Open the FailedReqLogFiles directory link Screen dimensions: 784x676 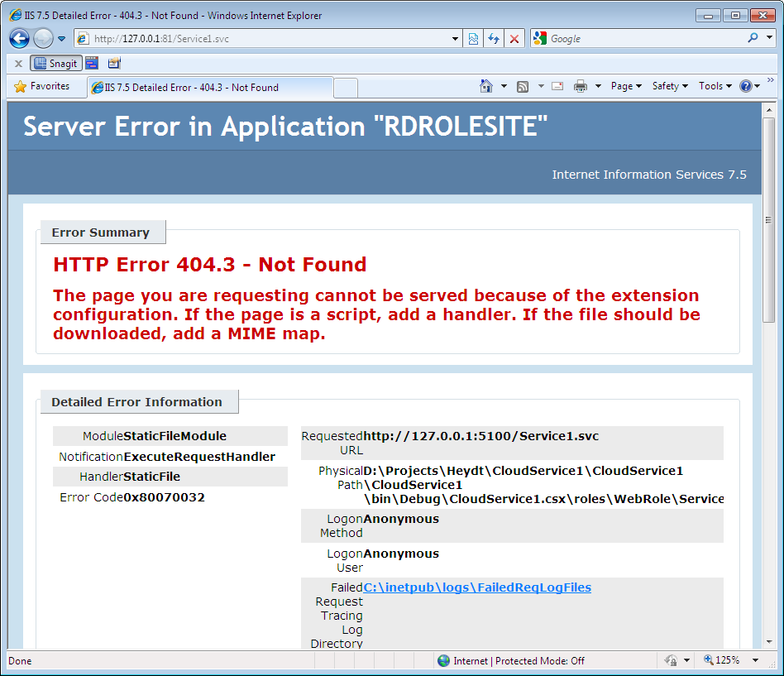[x=477, y=587]
